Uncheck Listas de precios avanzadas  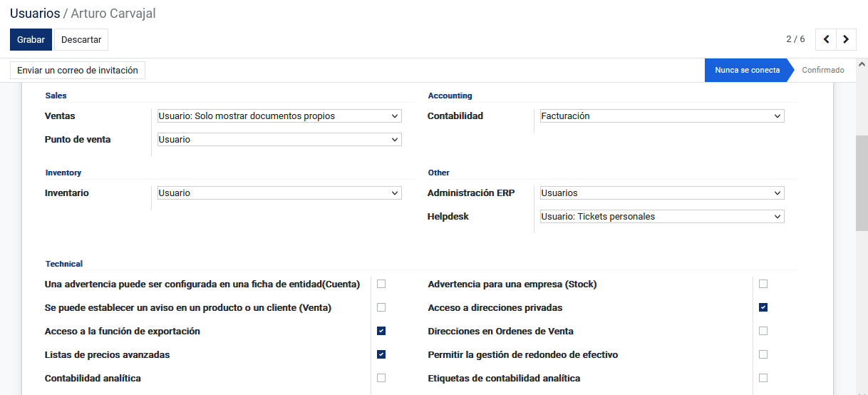[x=381, y=354]
